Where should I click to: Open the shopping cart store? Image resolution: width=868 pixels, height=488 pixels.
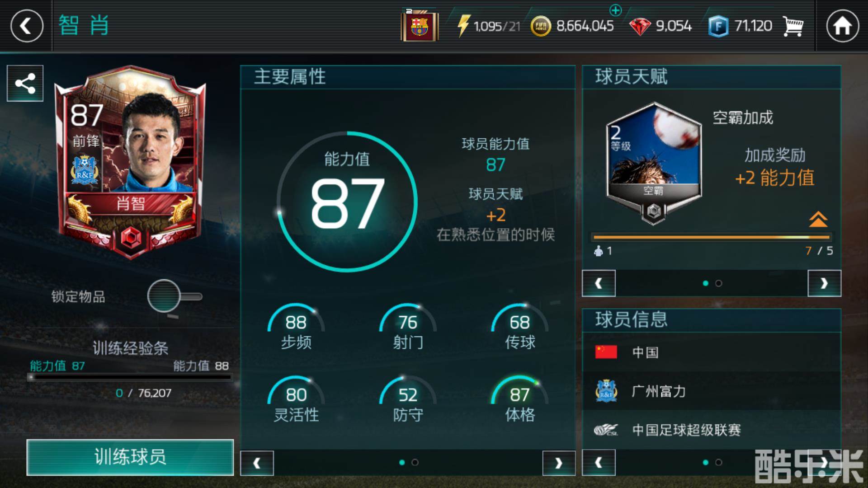(x=793, y=26)
